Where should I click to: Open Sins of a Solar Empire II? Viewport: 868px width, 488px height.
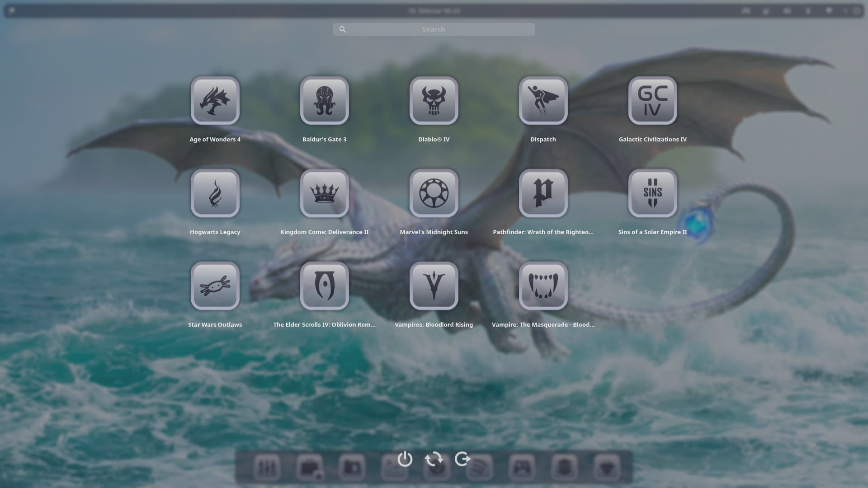[x=652, y=193]
